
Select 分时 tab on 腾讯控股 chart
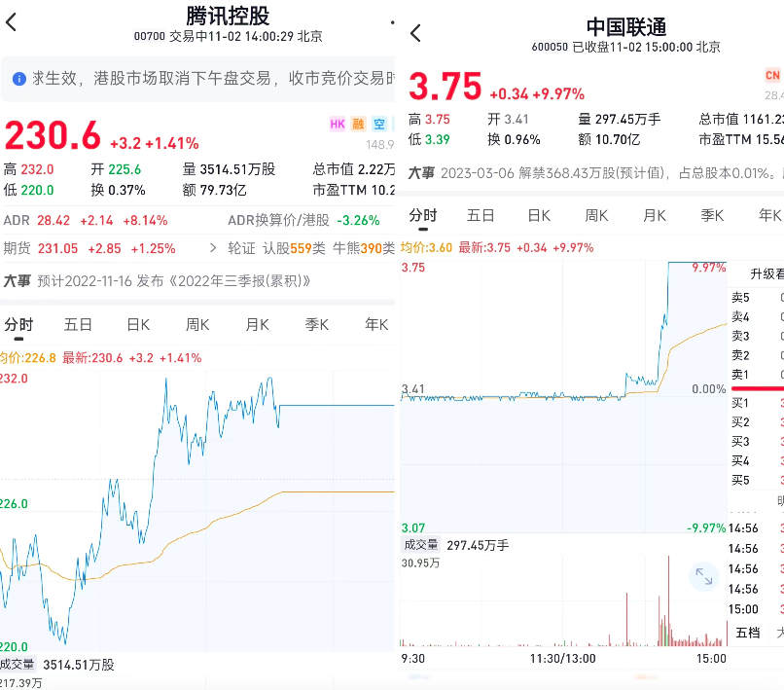pos(18,325)
